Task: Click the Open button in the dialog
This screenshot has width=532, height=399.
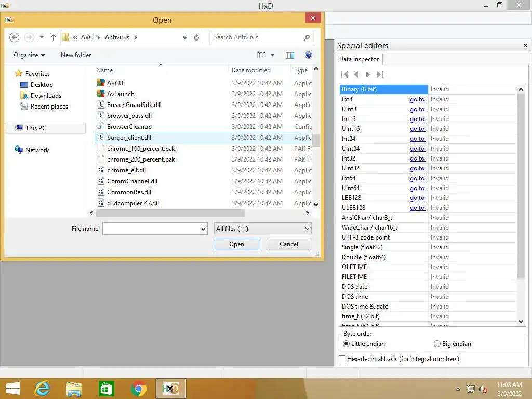Action: pos(236,244)
